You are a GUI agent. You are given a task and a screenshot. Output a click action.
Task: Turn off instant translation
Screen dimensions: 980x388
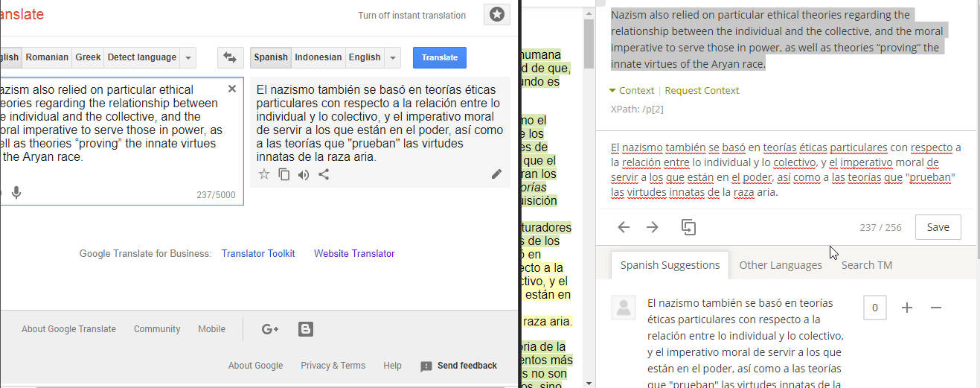point(411,16)
